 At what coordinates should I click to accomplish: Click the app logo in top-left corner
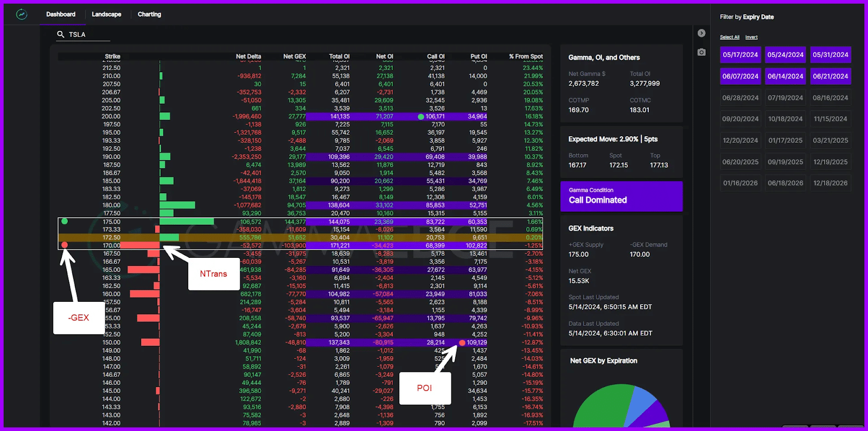point(22,15)
